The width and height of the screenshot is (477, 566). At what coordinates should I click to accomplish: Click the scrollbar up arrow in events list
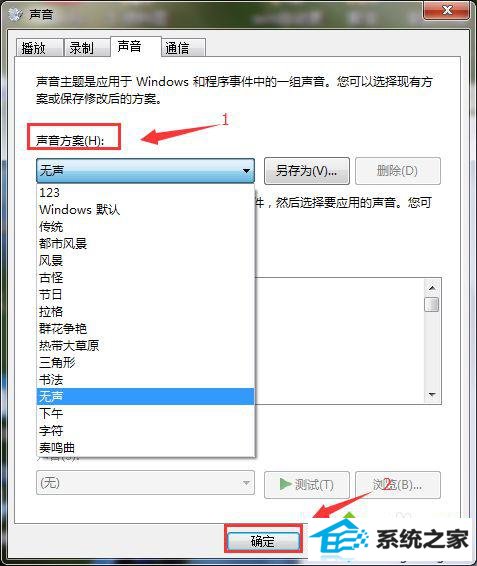point(432,288)
